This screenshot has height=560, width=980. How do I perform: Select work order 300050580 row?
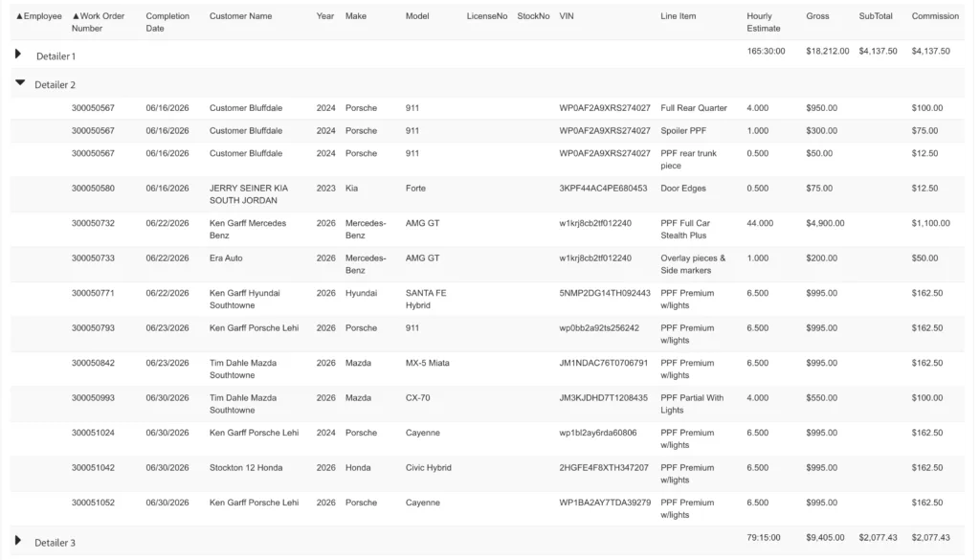click(x=487, y=194)
